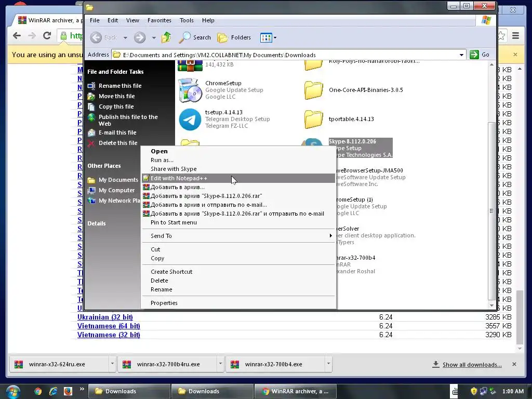The height and width of the screenshot is (399, 532).
Task: Click Show all downloads... link
Action: (x=472, y=365)
